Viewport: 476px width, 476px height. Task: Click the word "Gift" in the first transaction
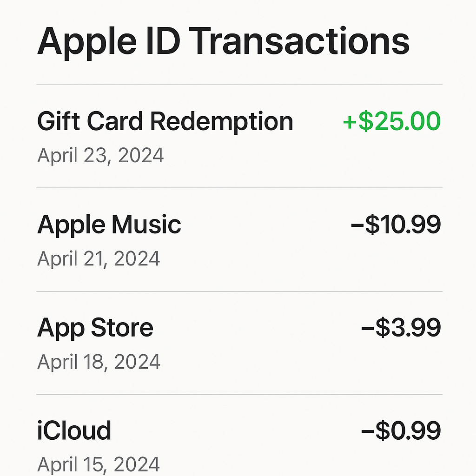(x=58, y=122)
